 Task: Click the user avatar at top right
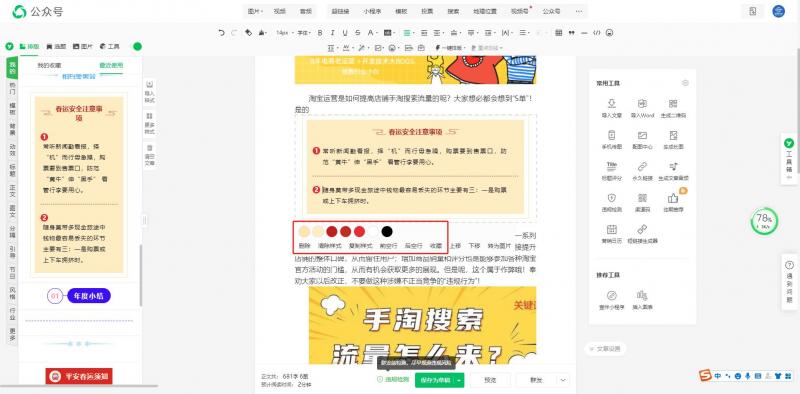point(778,11)
